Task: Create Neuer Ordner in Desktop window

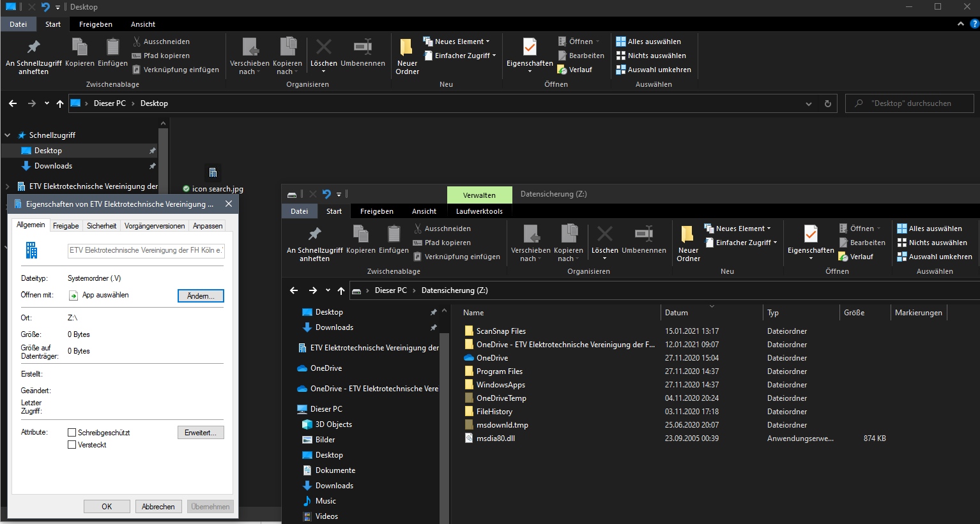Action: coord(407,56)
